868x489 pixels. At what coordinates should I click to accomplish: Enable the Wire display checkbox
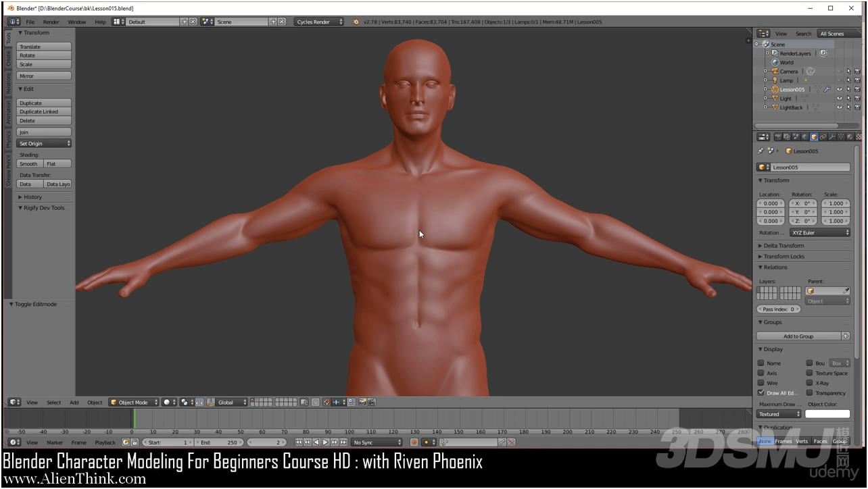(x=761, y=383)
